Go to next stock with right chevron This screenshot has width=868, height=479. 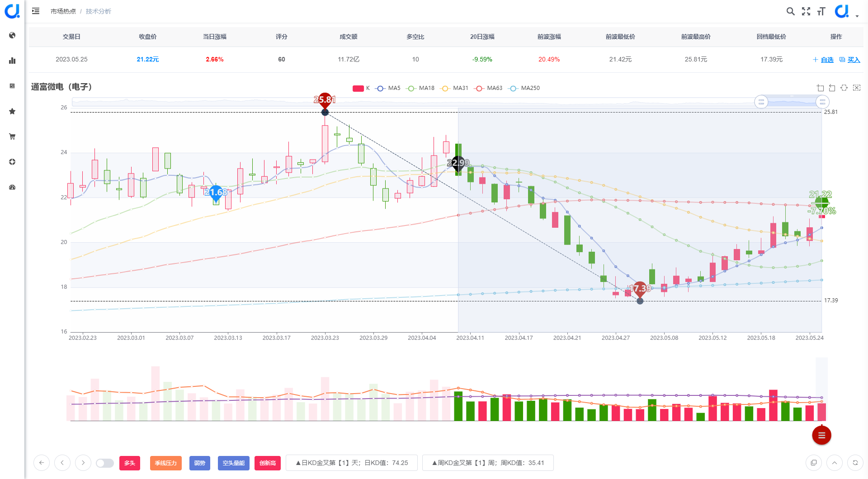pos(83,463)
